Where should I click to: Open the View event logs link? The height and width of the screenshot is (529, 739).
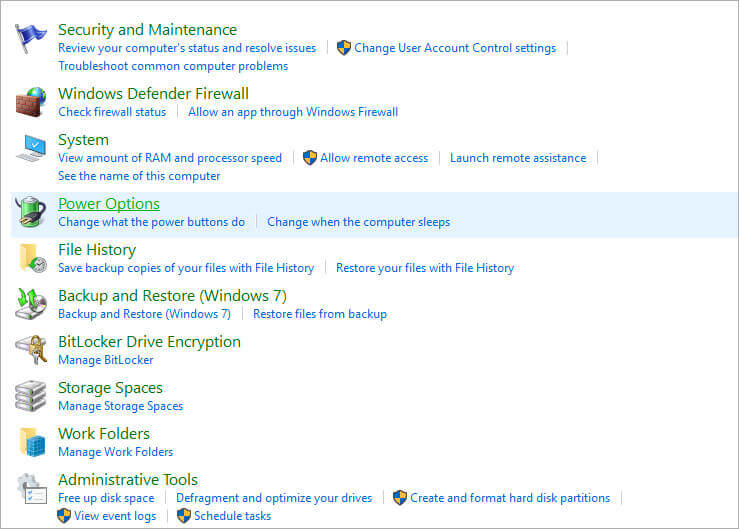[x=115, y=516]
